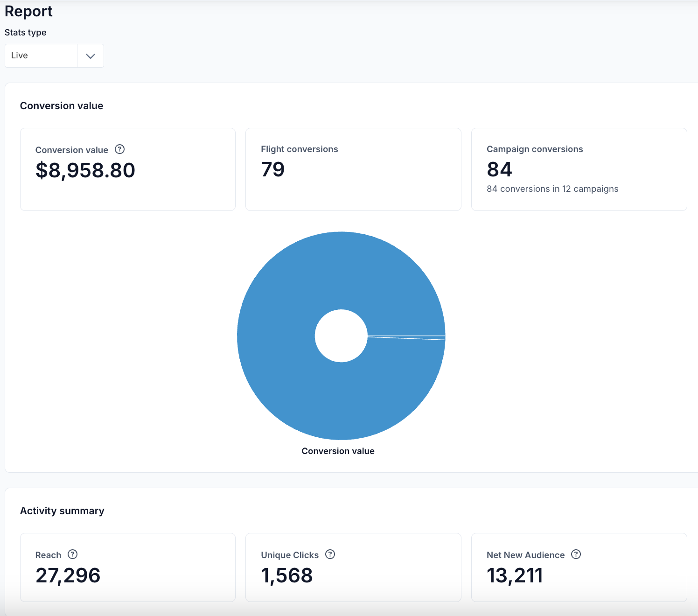Open the '84 conversions in 12 campaigns' text

point(552,189)
